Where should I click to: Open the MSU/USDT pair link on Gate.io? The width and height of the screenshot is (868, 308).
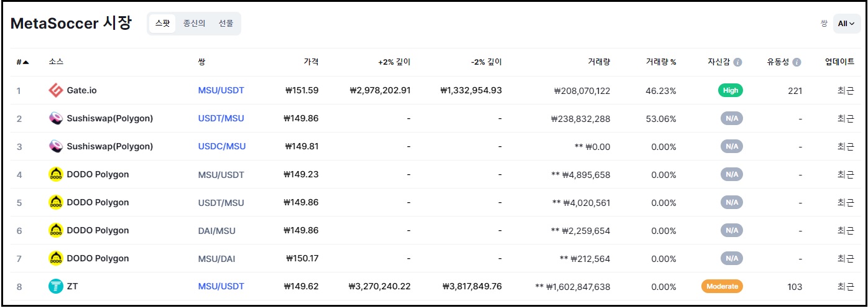click(221, 91)
